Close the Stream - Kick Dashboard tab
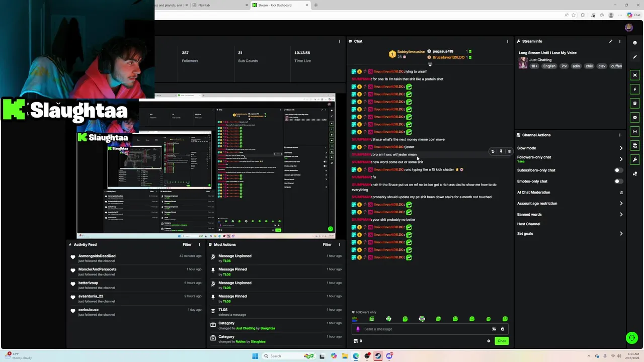 (x=307, y=5)
